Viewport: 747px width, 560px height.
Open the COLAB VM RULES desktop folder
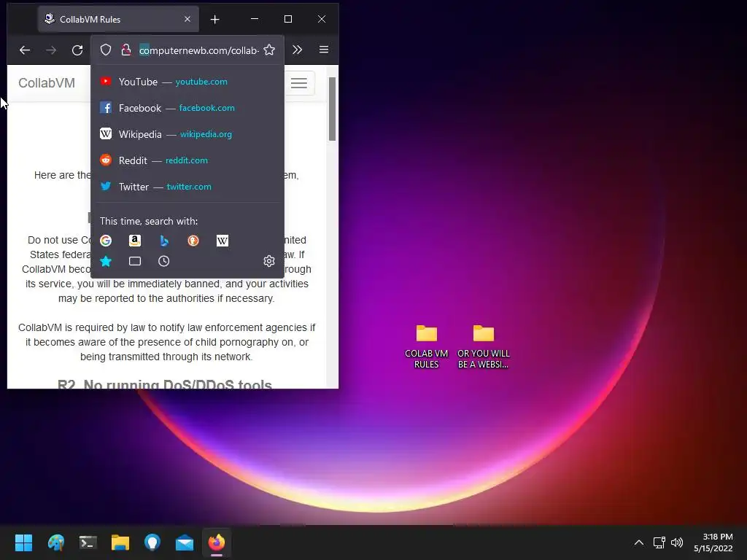[x=426, y=346]
